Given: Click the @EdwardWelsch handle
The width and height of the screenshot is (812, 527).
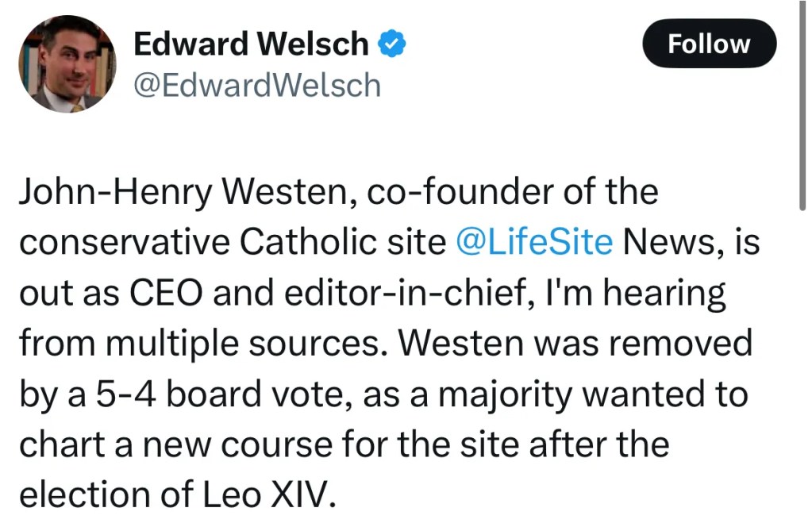Looking at the screenshot, I should 257,85.
